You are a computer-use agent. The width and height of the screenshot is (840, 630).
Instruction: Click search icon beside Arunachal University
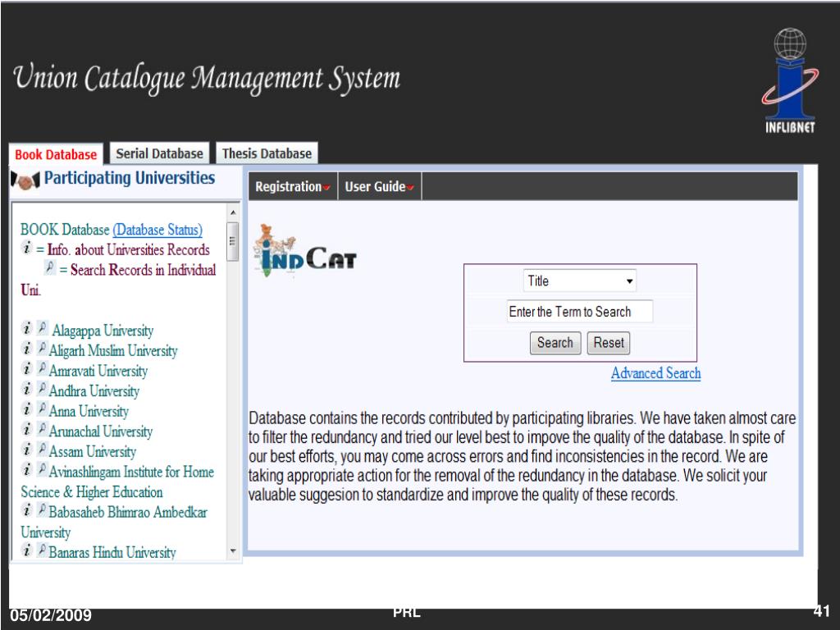[43, 428]
